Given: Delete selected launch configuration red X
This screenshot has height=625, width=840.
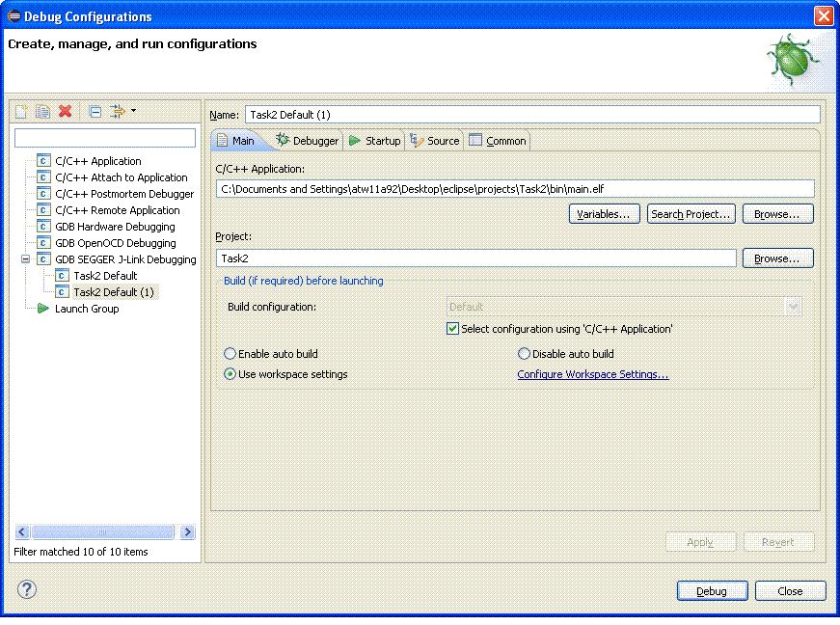Looking at the screenshot, I should [x=66, y=111].
